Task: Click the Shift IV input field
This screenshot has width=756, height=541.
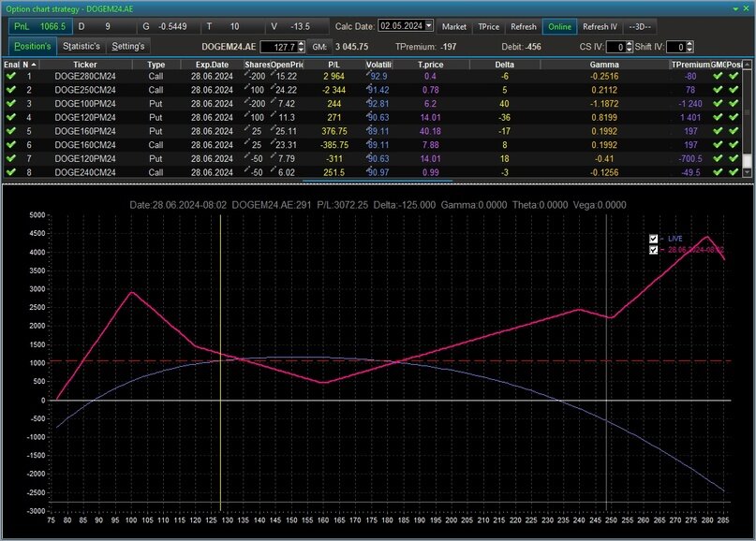Action: coord(676,47)
